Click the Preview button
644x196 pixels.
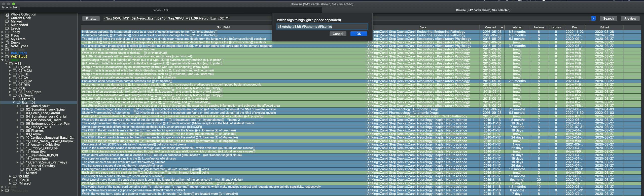tap(630, 18)
